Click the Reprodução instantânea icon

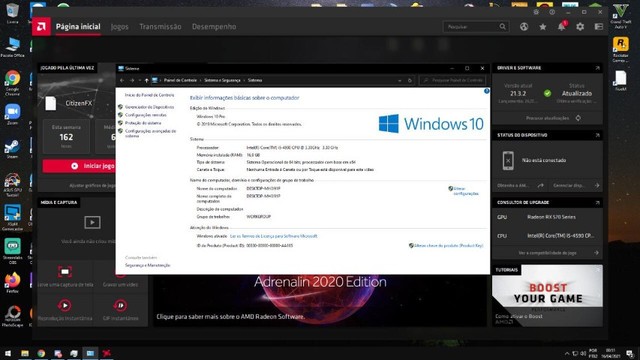(x=64, y=305)
